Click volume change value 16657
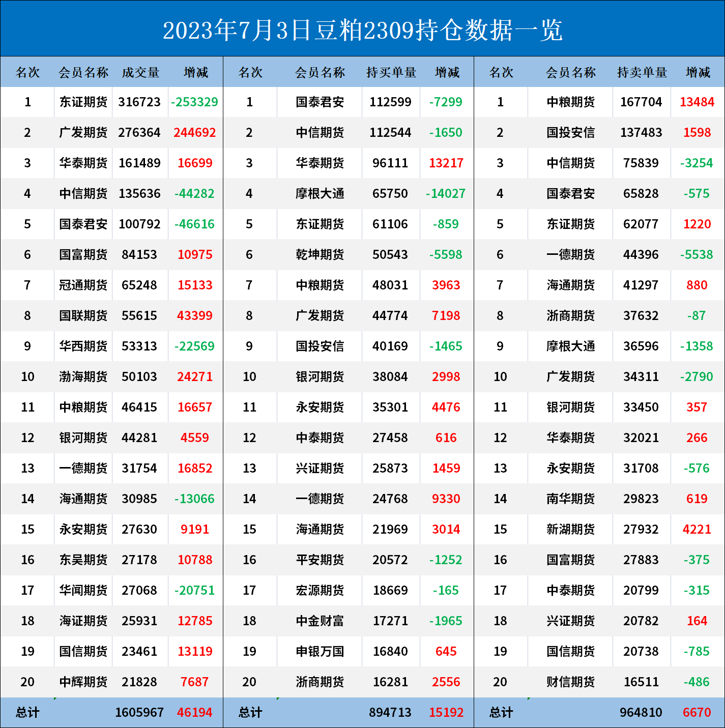The height and width of the screenshot is (728, 725). pyautogui.click(x=195, y=407)
